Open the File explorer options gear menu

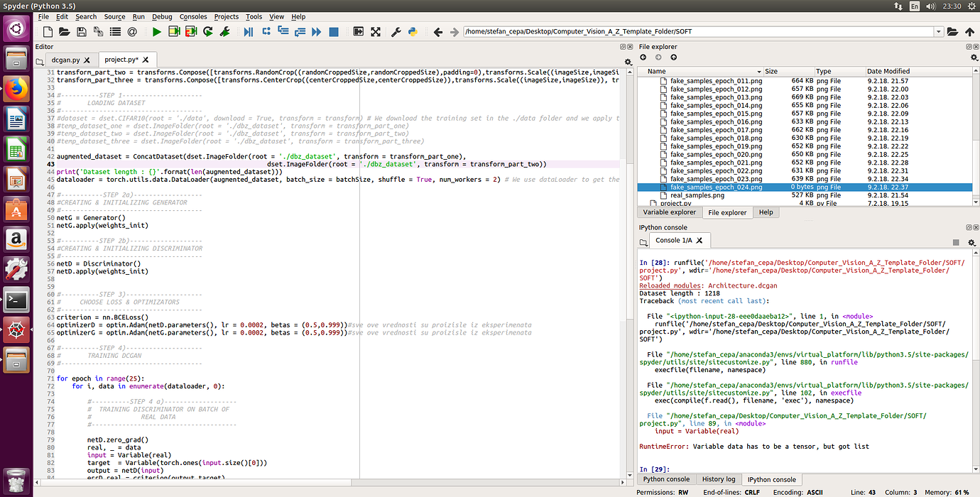click(974, 58)
